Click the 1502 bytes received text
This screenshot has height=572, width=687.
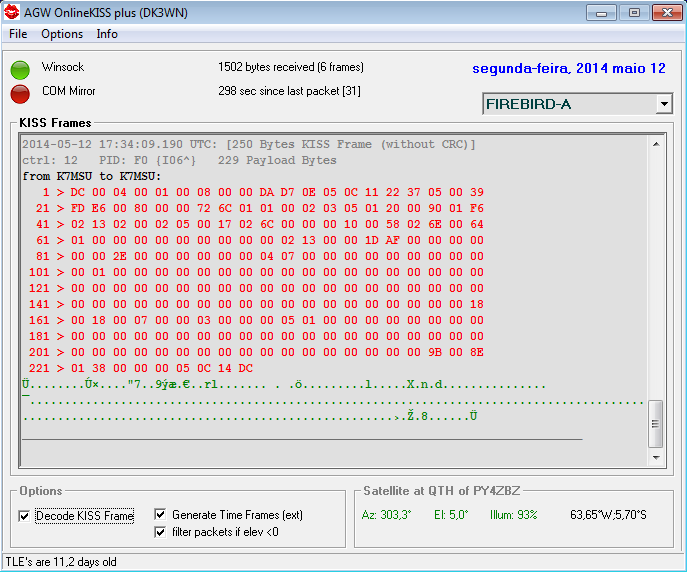coord(291,67)
